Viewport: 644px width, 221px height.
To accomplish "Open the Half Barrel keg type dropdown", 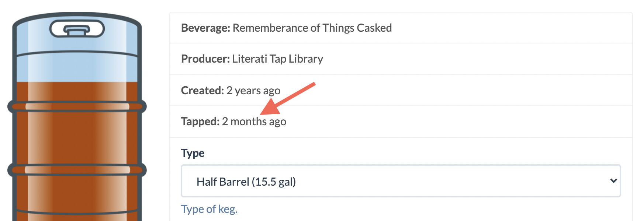I will pyautogui.click(x=400, y=181).
